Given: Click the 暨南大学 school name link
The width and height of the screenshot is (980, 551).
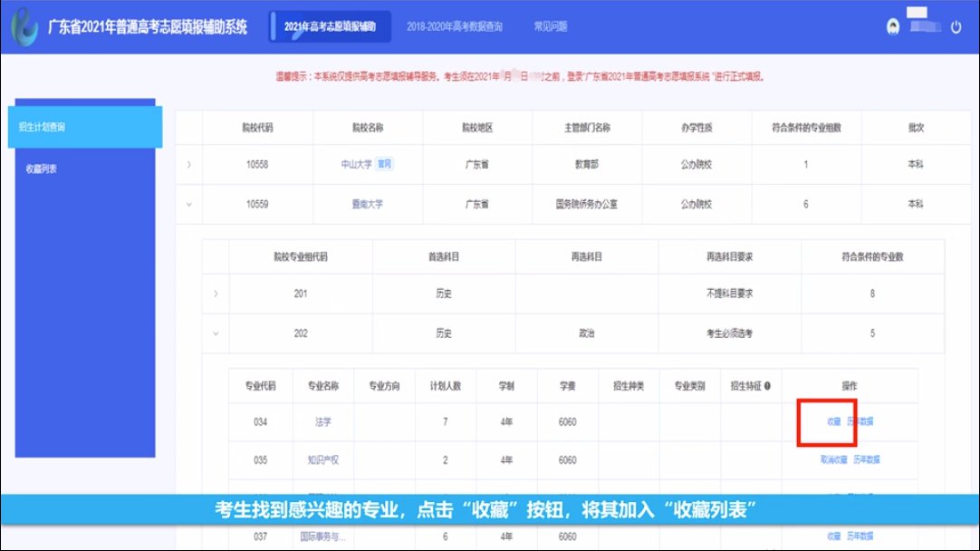Looking at the screenshot, I should click(x=367, y=205).
